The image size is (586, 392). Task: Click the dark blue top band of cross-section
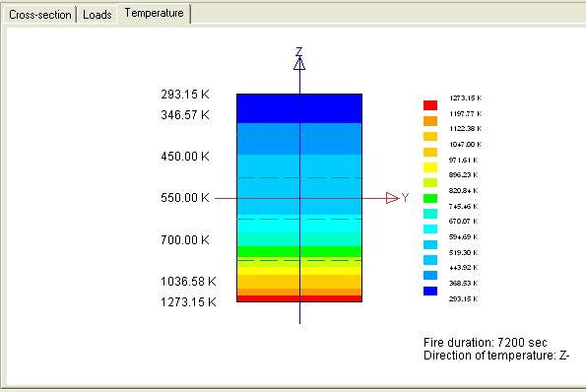[299, 108]
